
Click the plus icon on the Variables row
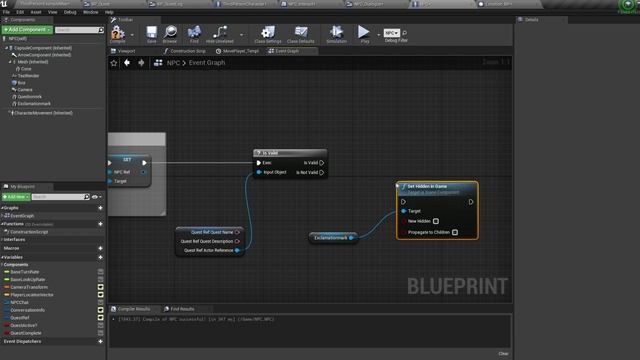click(x=100, y=257)
